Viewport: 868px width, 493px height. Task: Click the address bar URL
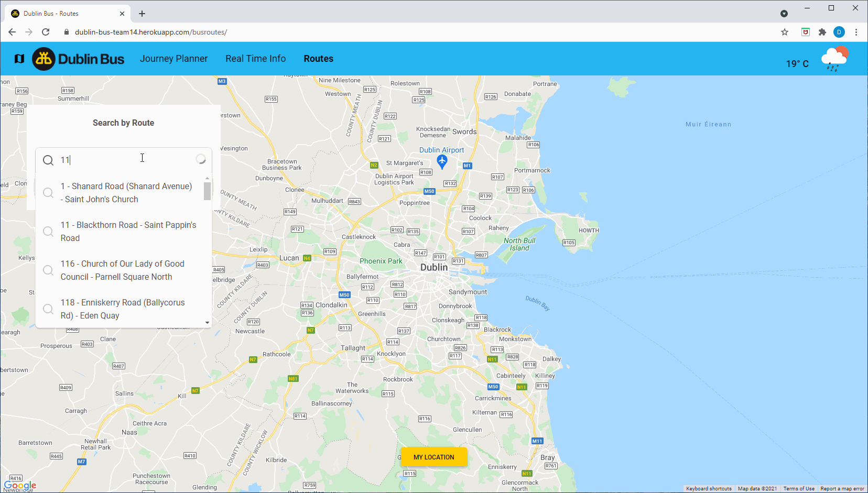point(151,32)
